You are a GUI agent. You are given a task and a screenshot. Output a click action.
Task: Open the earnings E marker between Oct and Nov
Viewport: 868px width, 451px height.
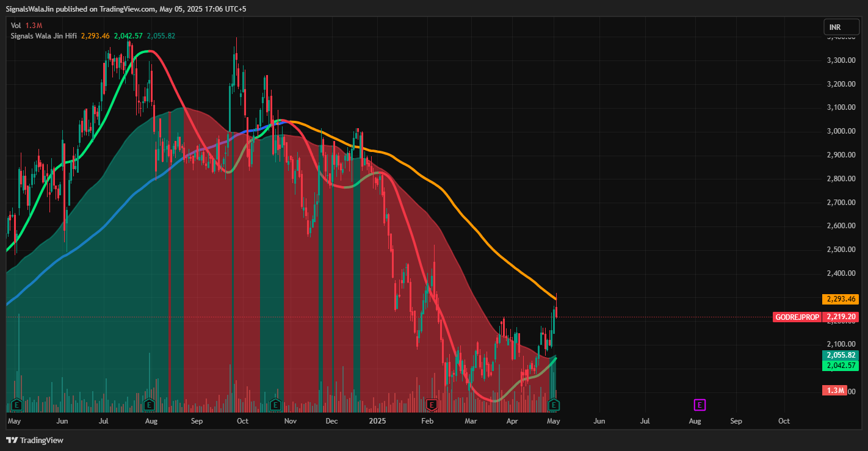point(275,405)
